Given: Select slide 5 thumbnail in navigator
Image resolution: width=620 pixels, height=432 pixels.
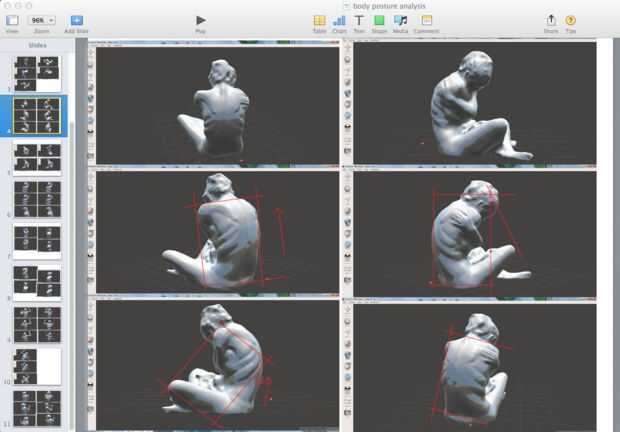Looking at the screenshot, I should pyautogui.click(x=38, y=158).
